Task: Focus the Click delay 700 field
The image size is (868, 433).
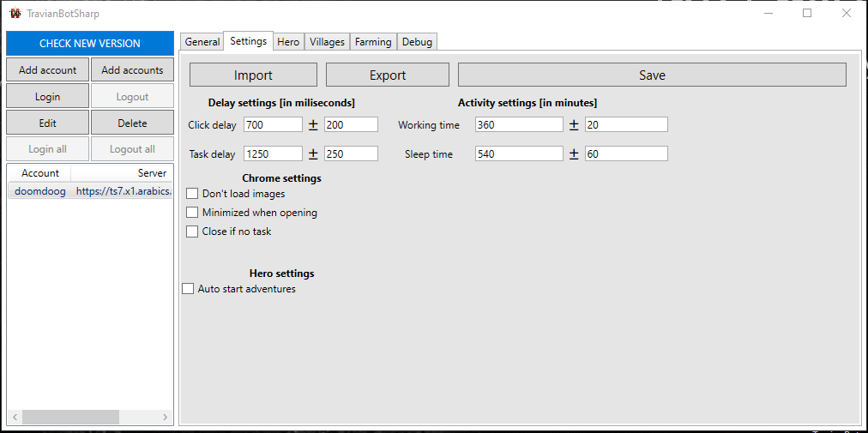Action: coord(273,124)
